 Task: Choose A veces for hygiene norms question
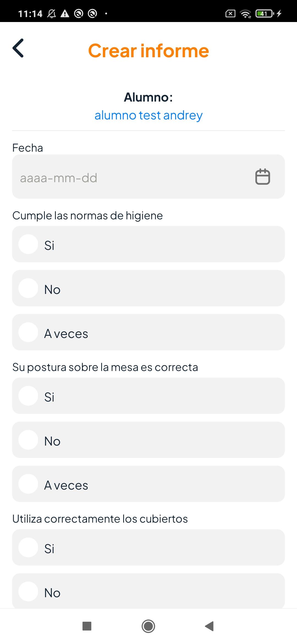(x=148, y=332)
